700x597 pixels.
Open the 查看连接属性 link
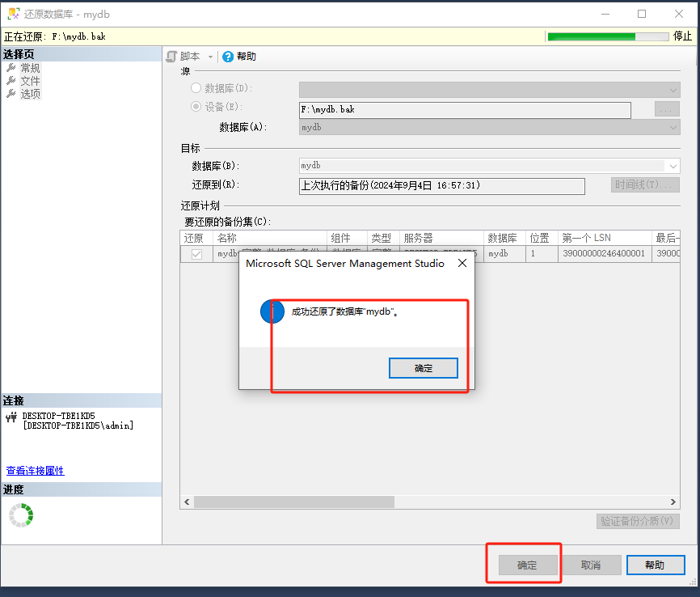tap(36, 471)
